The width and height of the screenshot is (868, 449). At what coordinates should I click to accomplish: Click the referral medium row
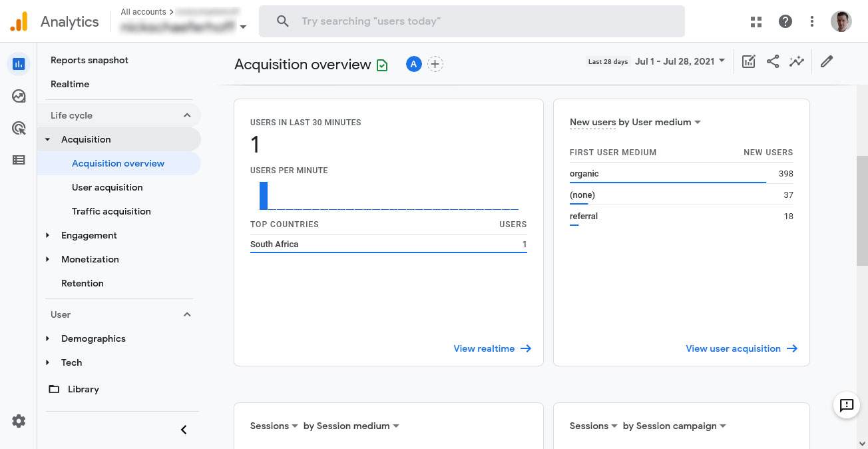click(682, 217)
